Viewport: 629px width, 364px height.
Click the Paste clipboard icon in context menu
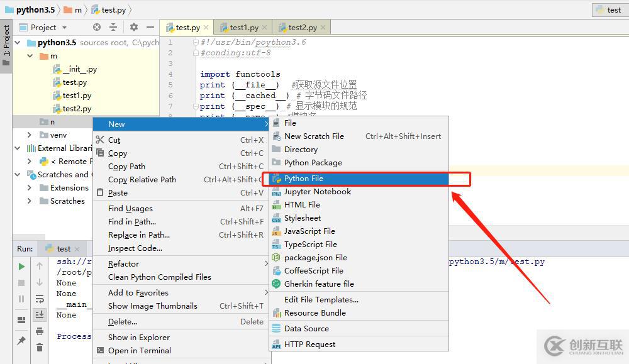coord(100,192)
